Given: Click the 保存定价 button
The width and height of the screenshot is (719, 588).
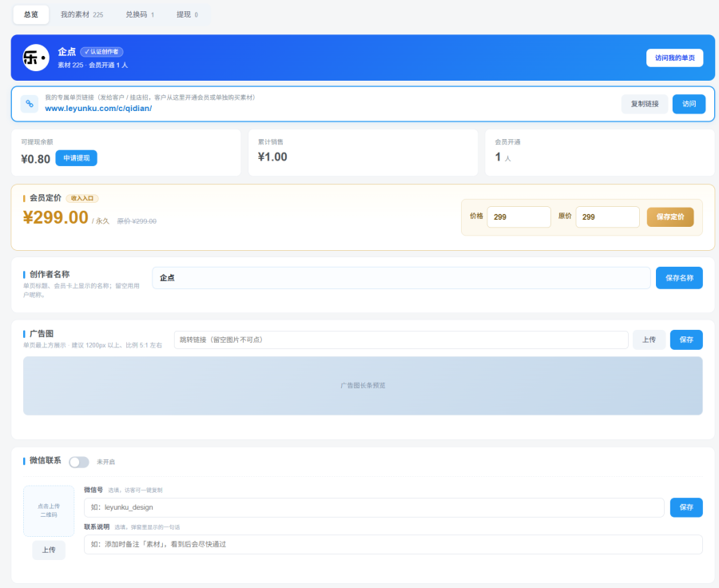Looking at the screenshot, I should [x=670, y=217].
